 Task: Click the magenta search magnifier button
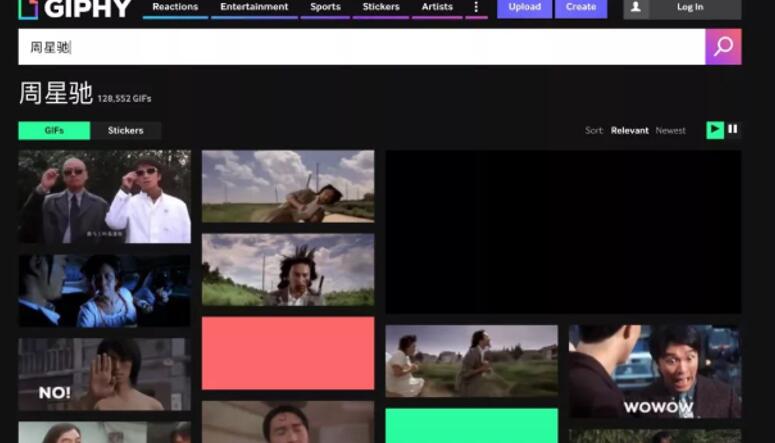pyautogui.click(x=723, y=47)
